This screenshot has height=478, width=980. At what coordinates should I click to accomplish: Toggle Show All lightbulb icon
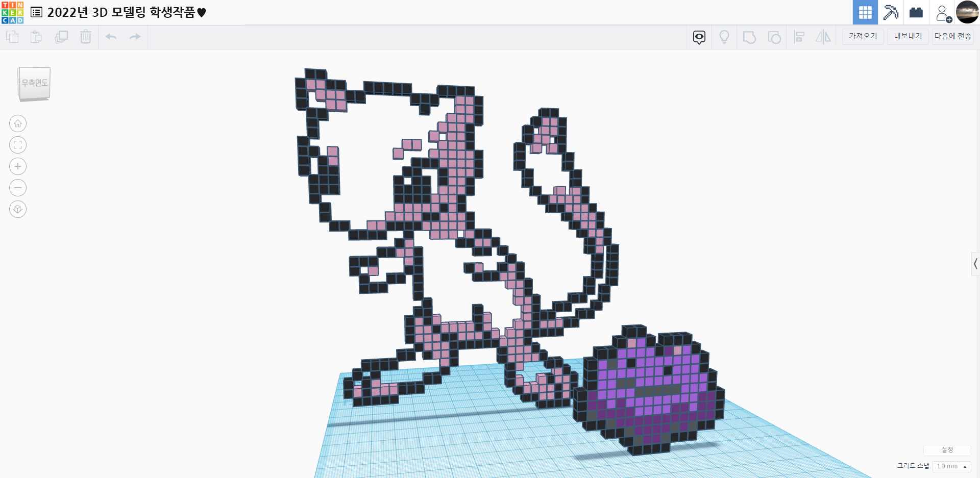click(x=724, y=37)
